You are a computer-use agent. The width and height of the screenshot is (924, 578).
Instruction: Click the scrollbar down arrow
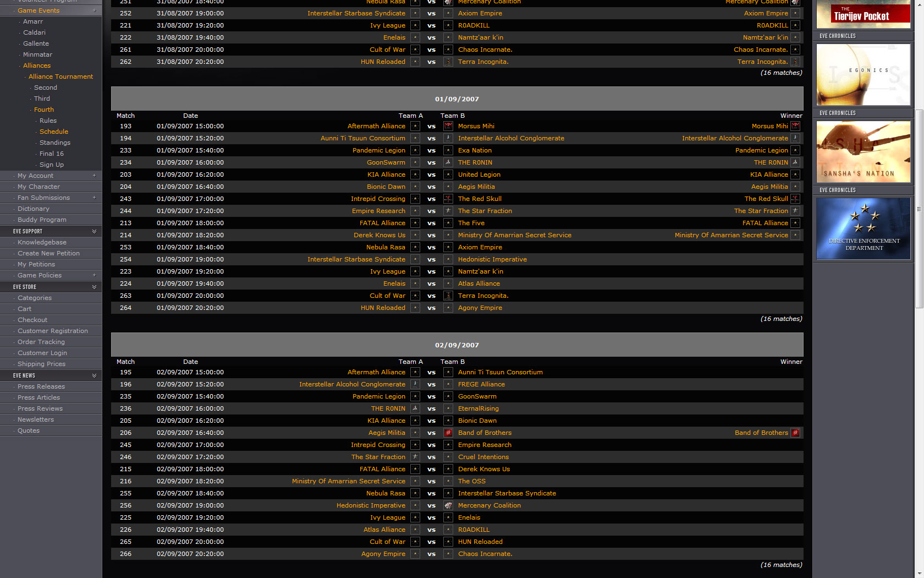click(919, 574)
